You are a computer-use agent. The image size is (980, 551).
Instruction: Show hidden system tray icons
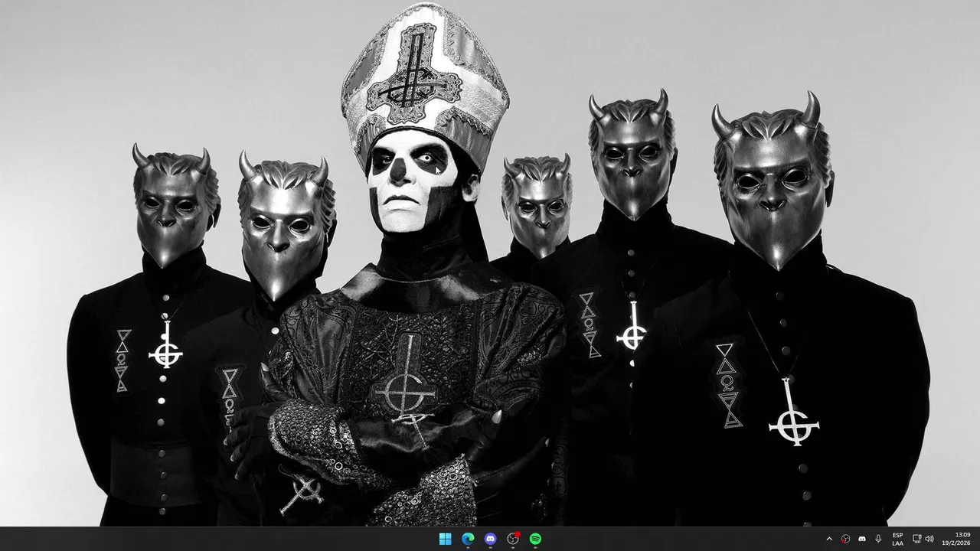click(x=829, y=539)
